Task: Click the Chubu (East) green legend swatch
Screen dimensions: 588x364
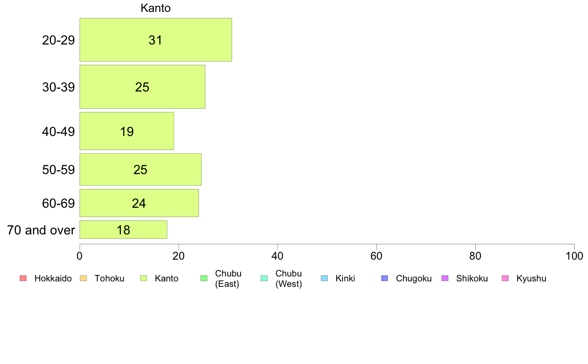Action: (x=204, y=278)
